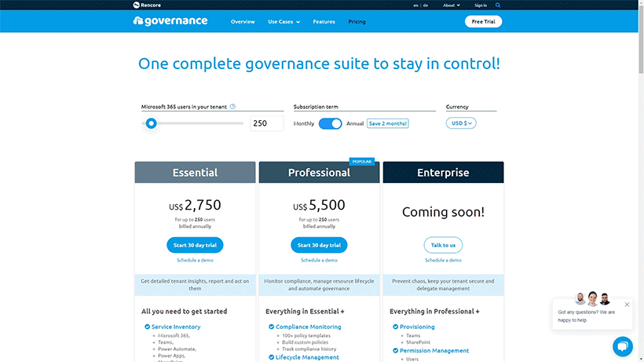Click the Essential plan header
This screenshot has height=362, width=644.
click(x=195, y=173)
